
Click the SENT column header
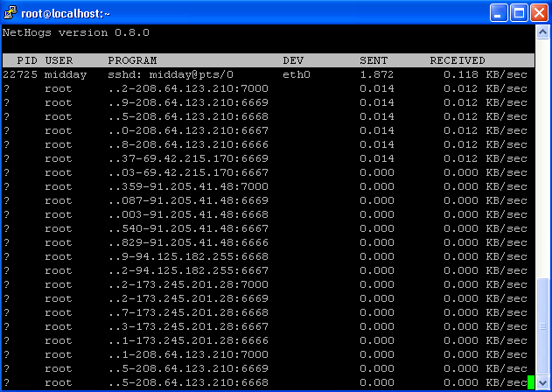click(x=374, y=60)
